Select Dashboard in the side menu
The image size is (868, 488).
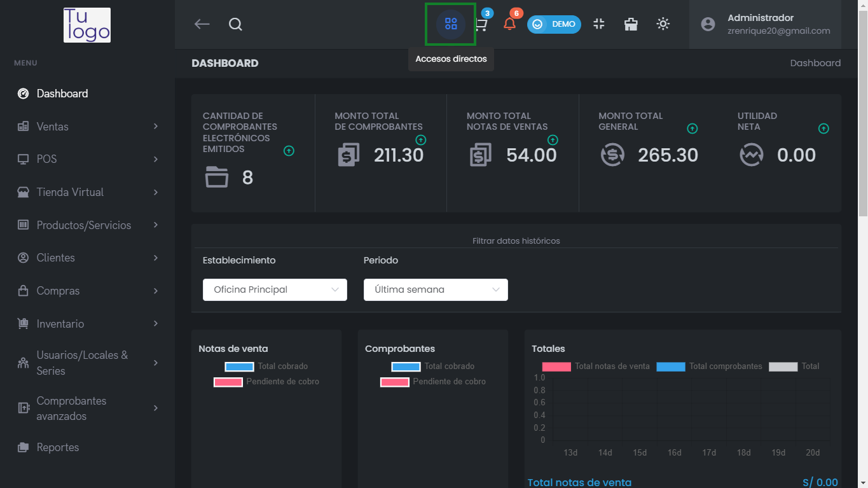click(62, 93)
